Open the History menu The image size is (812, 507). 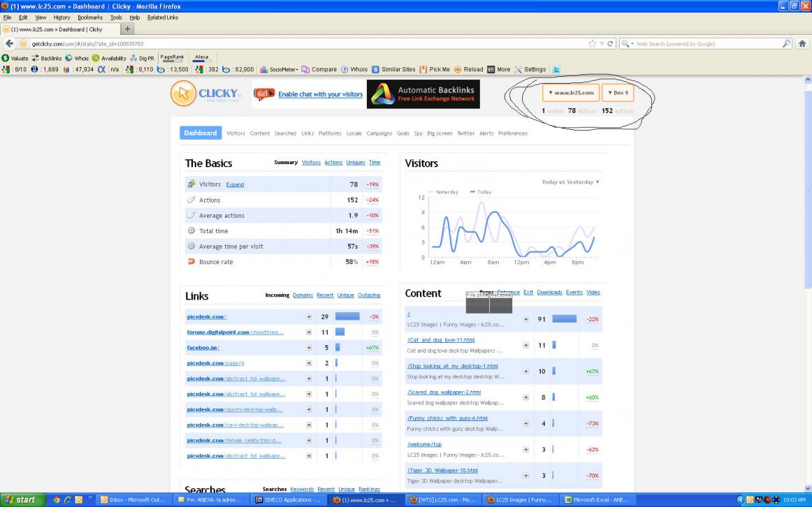(61, 17)
